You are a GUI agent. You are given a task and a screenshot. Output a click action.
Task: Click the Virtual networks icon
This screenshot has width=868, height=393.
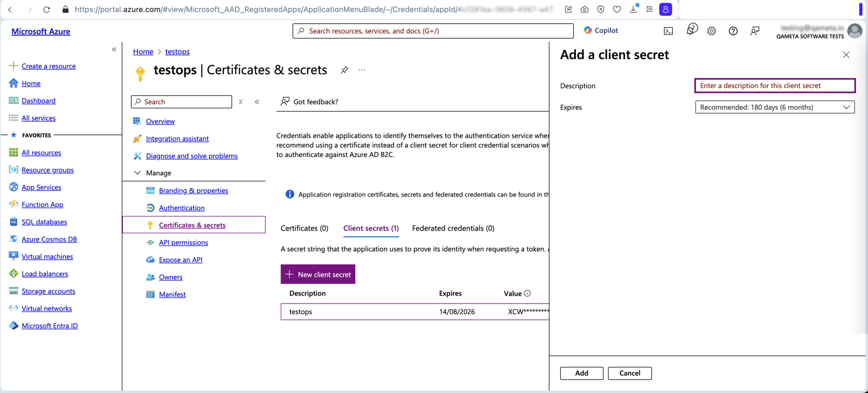pos(14,309)
